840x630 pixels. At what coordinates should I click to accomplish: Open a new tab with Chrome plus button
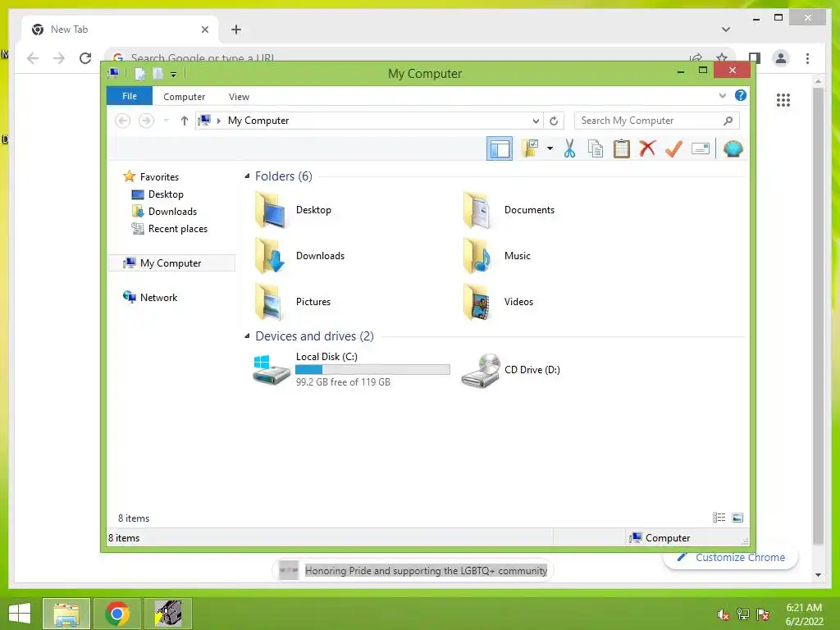235,30
